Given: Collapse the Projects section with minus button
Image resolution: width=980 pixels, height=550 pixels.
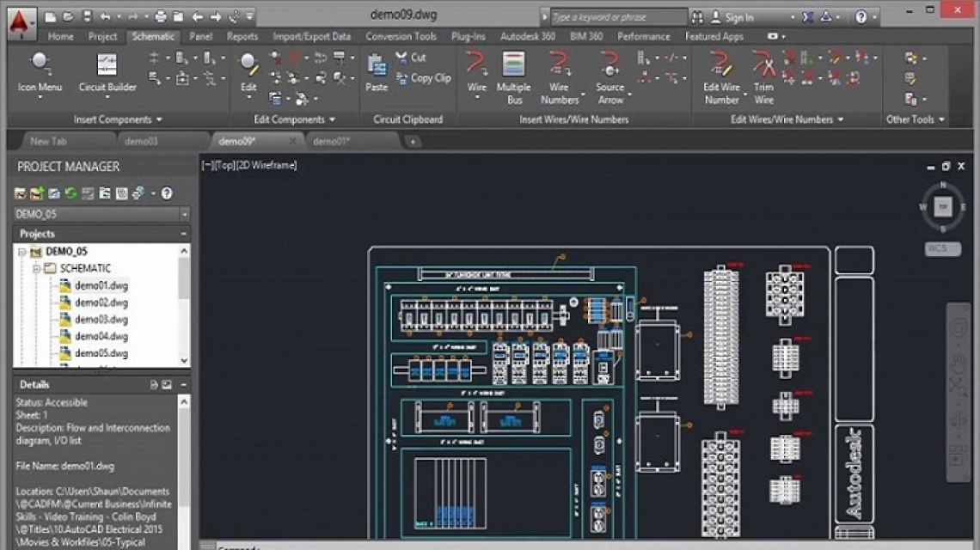Looking at the screenshot, I should [184, 234].
